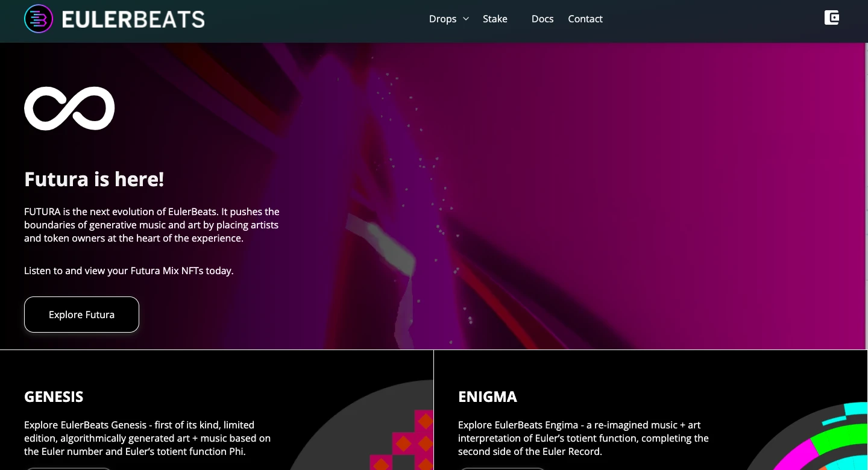The width and height of the screenshot is (868, 470).
Task: Click the paragraph starting 'Explore EulerBeats Engima'
Action: coord(583,438)
